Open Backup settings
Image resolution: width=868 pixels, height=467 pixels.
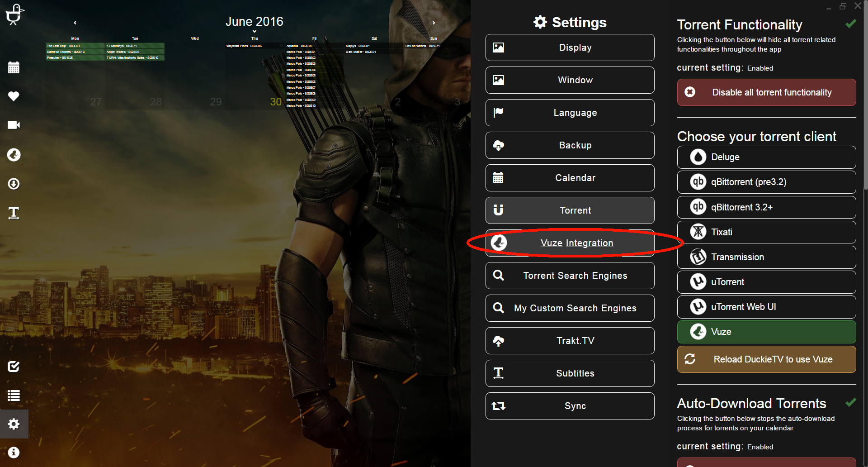pos(570,145)
